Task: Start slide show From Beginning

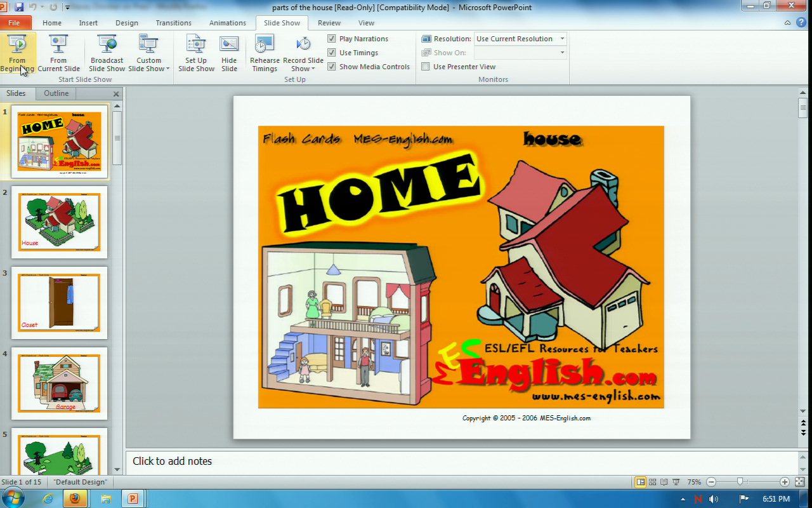Action: 17,53
